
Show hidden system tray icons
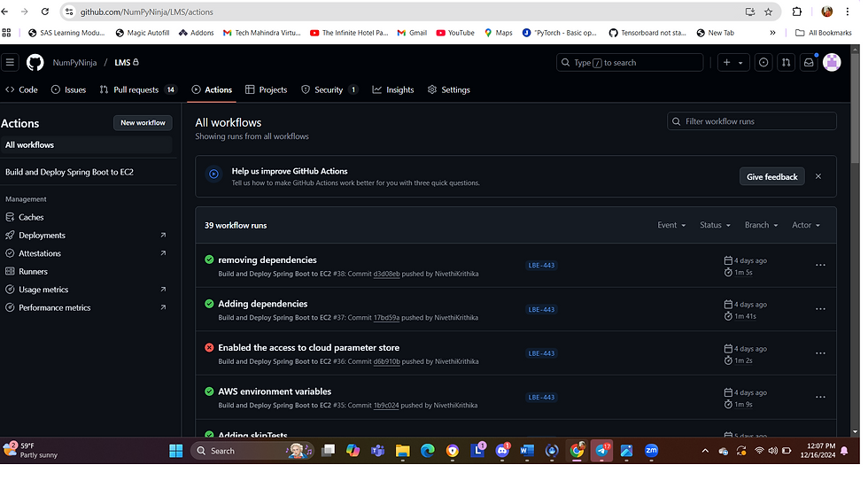(705, 451)
